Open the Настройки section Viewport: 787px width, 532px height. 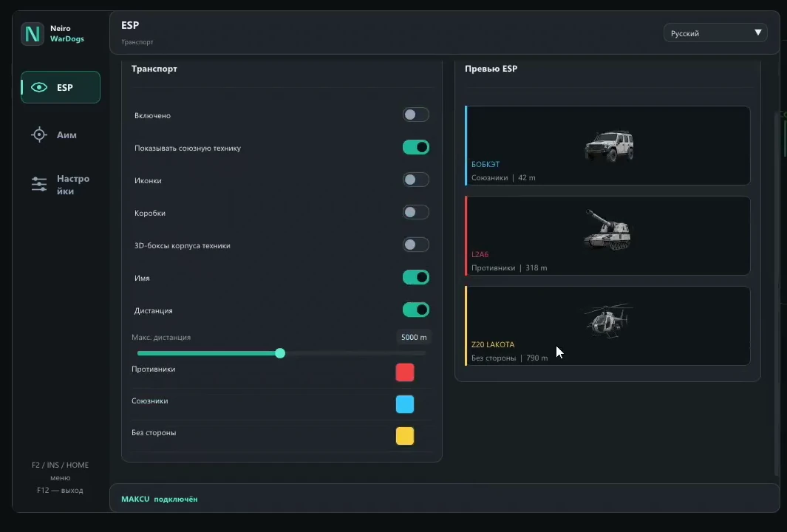pyautogui.click(x=61, y=184)
